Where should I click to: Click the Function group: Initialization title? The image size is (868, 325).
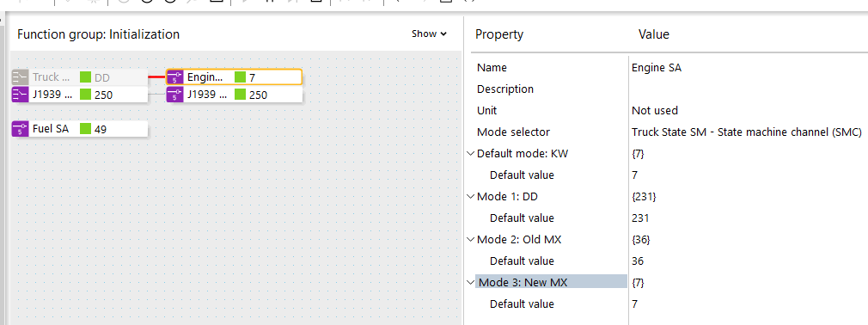coord(99,34)
